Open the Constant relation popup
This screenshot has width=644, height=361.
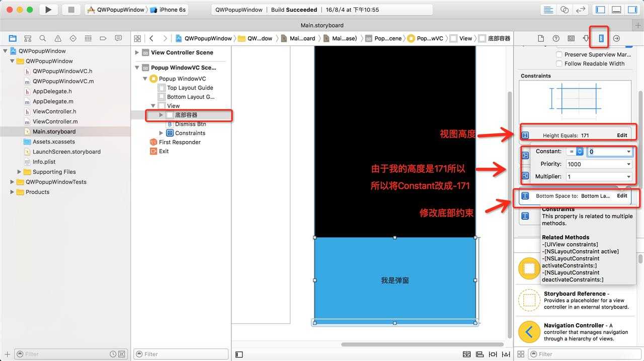point(575,152)
